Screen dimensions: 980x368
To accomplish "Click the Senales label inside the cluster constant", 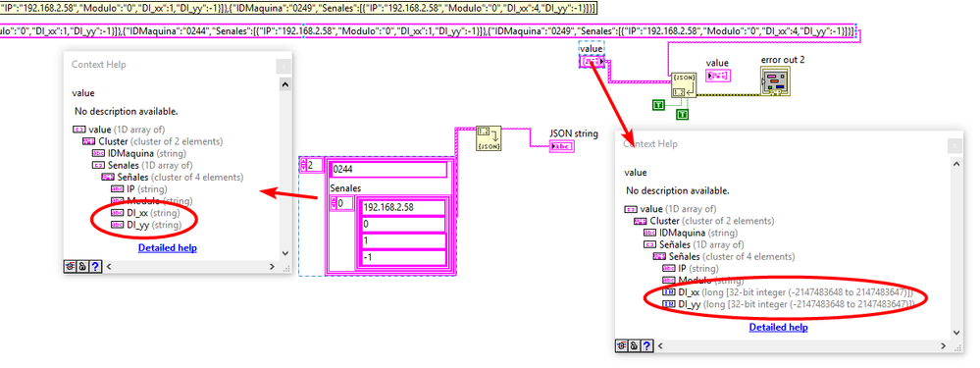I will (x=345, y=188).
